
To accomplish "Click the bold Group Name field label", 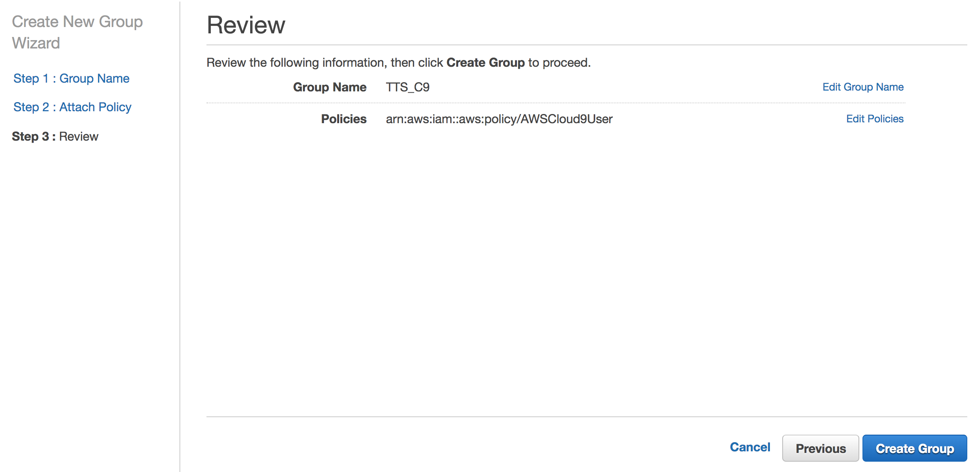I will [x=330, y=87].
